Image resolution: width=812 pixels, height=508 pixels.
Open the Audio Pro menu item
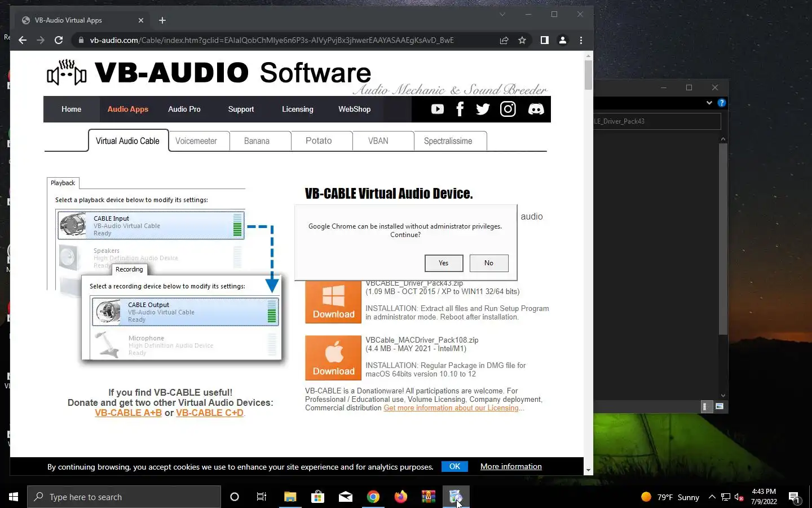coord(184,109)
